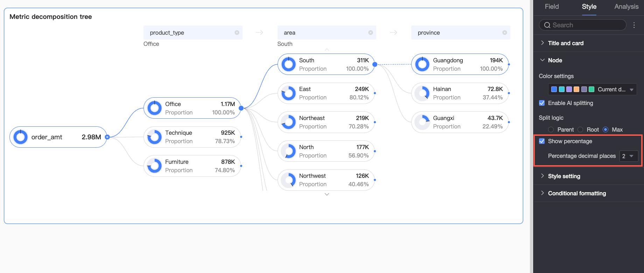Click the product_type dimension header
This screenshot has width=644, height=273.
[x=193, y=33]
